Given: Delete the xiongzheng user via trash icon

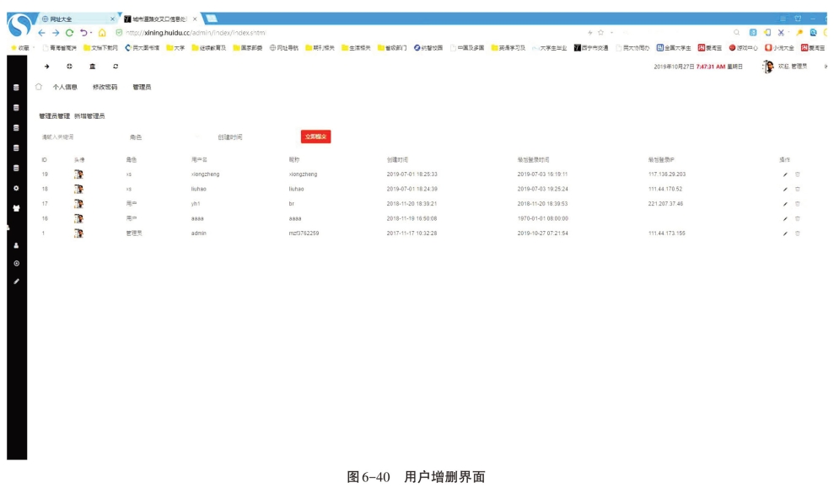Looking at the screenshot, I should pyautogui.click(x=797, y=174).
